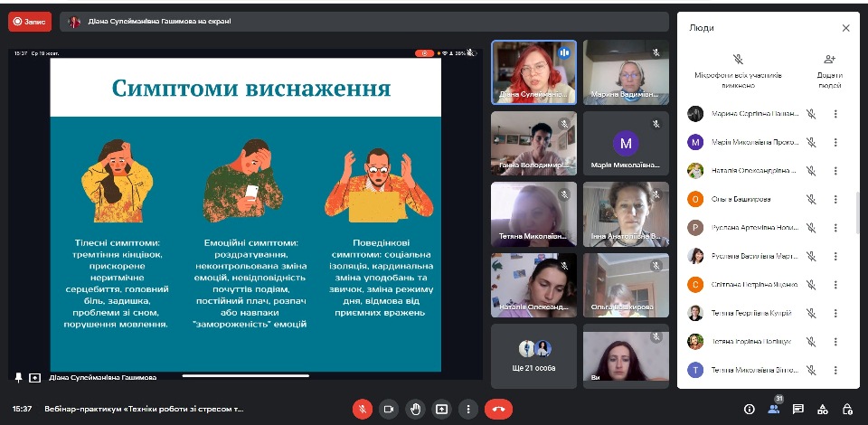Select Діана Сулейманівна video tile

point(533,72)
